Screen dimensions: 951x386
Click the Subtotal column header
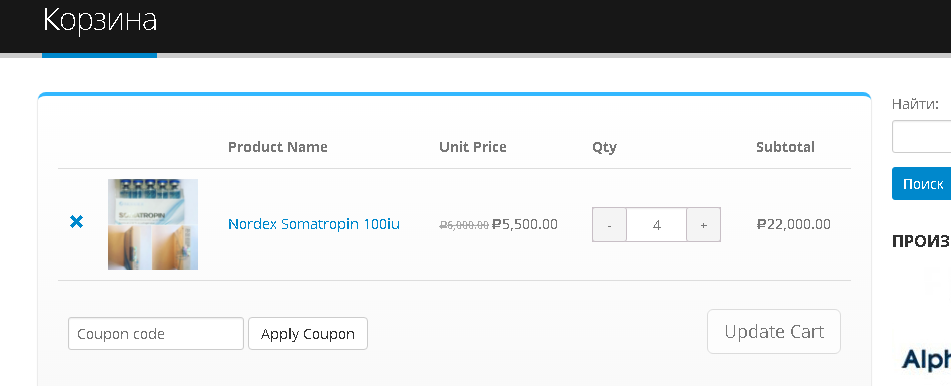coord(785,147)
